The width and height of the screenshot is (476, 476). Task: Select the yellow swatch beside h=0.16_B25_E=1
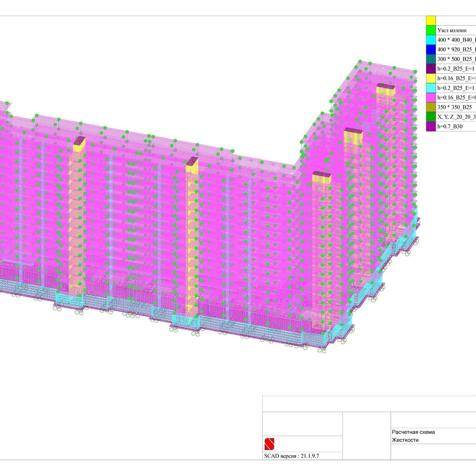(x=431, y=78)
